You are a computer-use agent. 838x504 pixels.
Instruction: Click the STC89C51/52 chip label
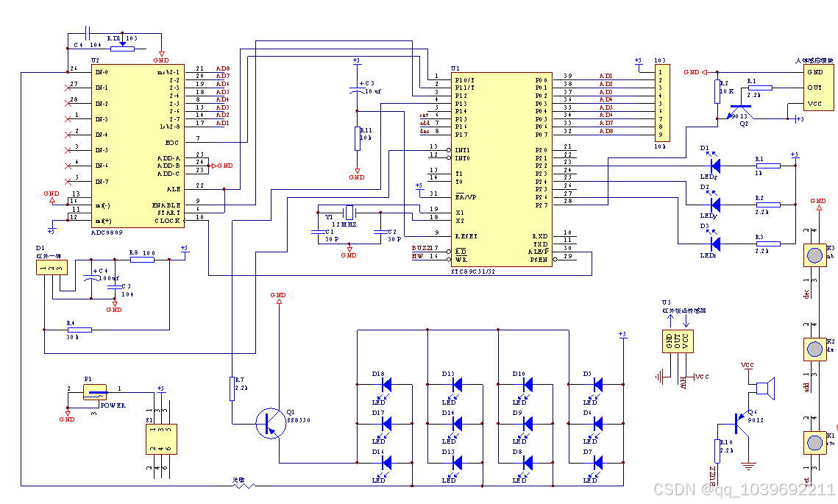(x=473, y=271)
